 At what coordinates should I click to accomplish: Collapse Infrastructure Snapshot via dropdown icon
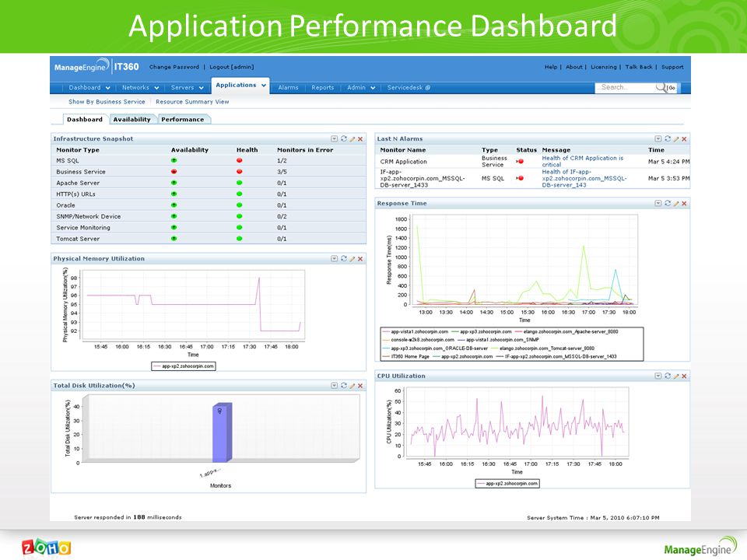(335, 138)
